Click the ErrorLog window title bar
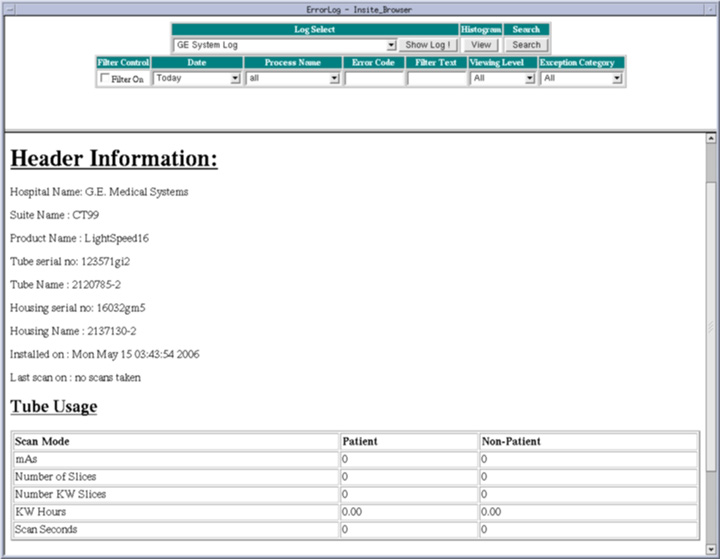Viewport: 720px width, 559px height. point(360,9)
